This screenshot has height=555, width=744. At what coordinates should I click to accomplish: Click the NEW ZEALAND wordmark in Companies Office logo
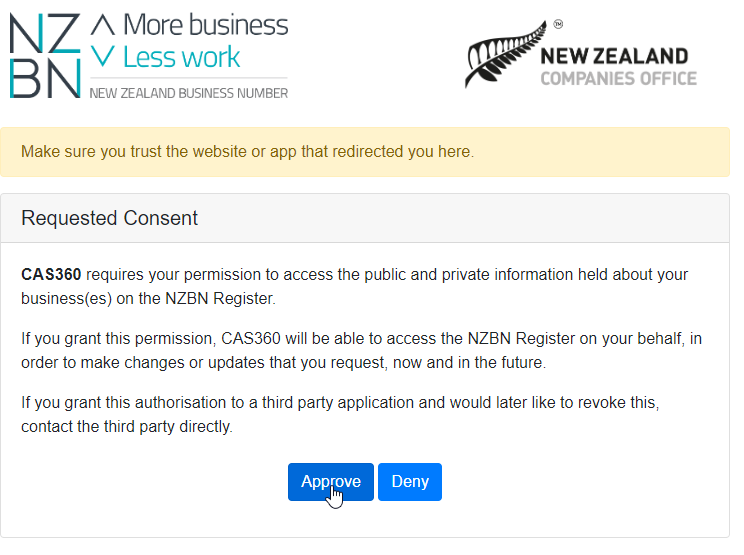pos(614,56)
